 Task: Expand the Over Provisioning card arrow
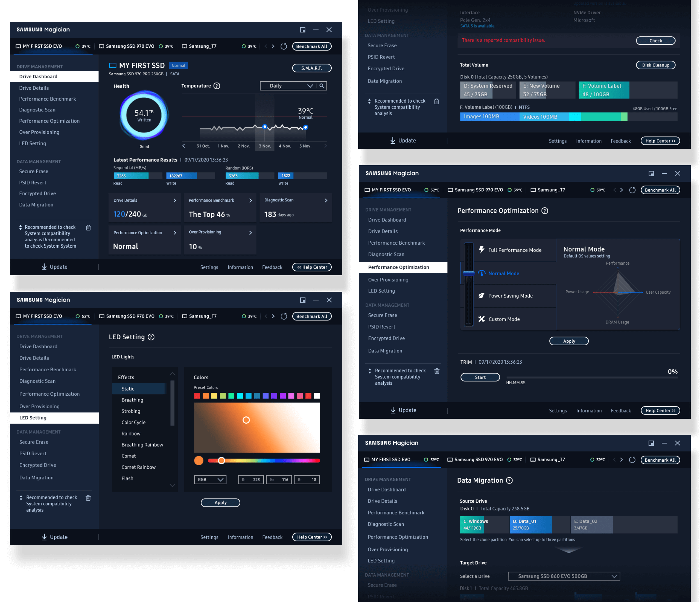click(x=250, y=233)
